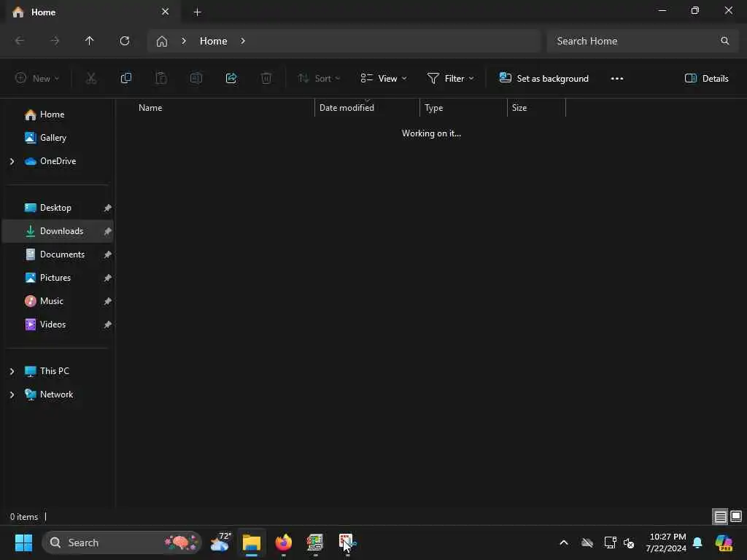Toggle the Details pane button
Viewport: 747px width, 560px height.
(x=706, y=79)
